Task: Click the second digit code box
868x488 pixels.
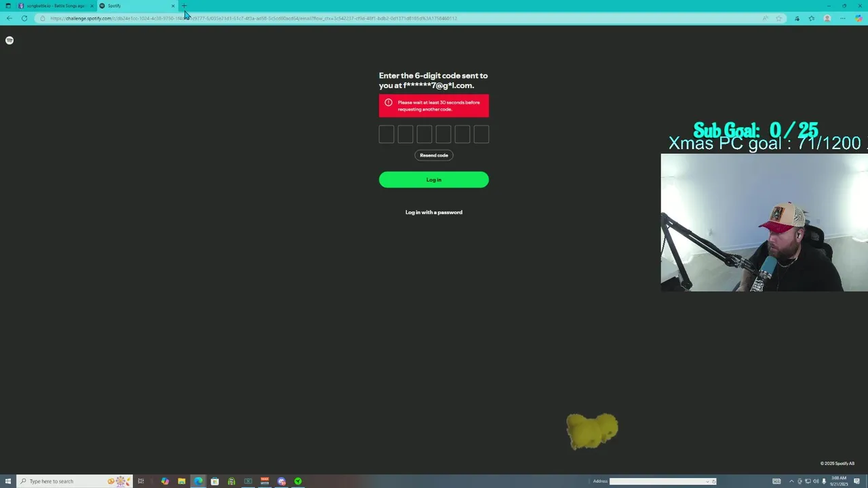Action: coord(406,134)
